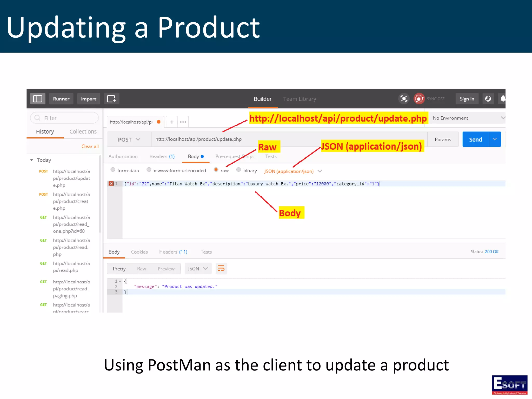Open the response Body tab
The height and width of the screenshot is (399, 532).
(114, 252)
